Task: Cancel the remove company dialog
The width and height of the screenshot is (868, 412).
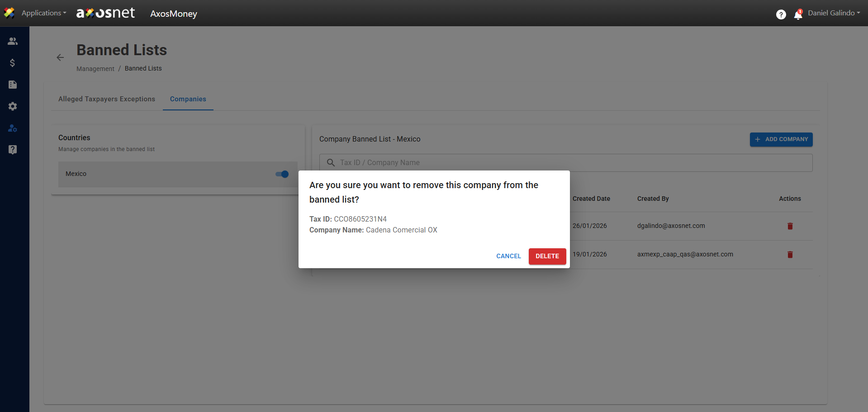Action: (508, 256)
